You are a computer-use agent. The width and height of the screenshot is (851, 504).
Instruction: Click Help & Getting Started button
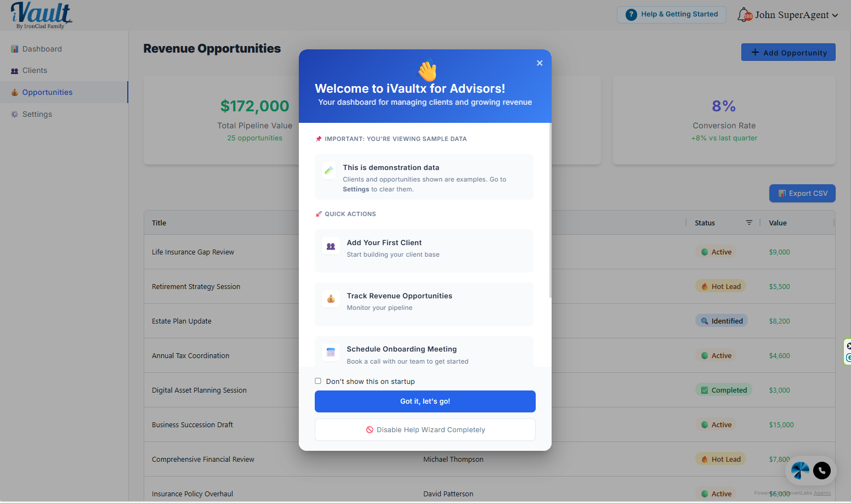click(x=672, y=15)
